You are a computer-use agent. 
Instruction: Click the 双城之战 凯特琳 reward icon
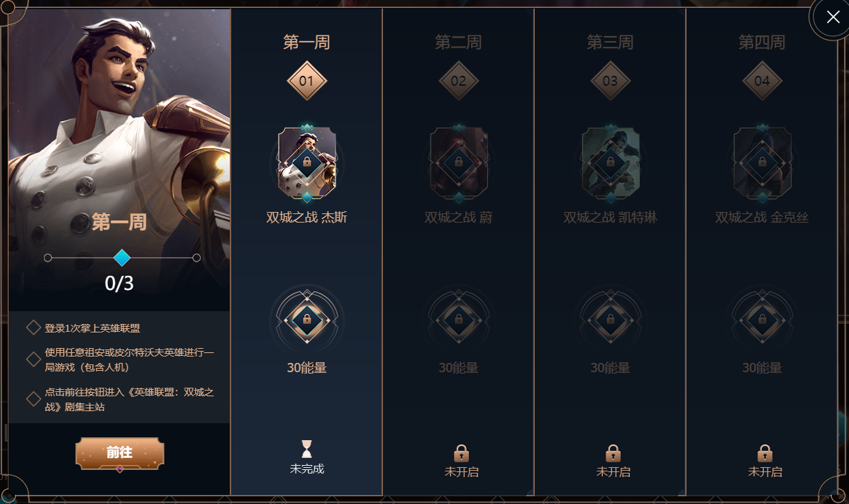(x=610, y=163)
